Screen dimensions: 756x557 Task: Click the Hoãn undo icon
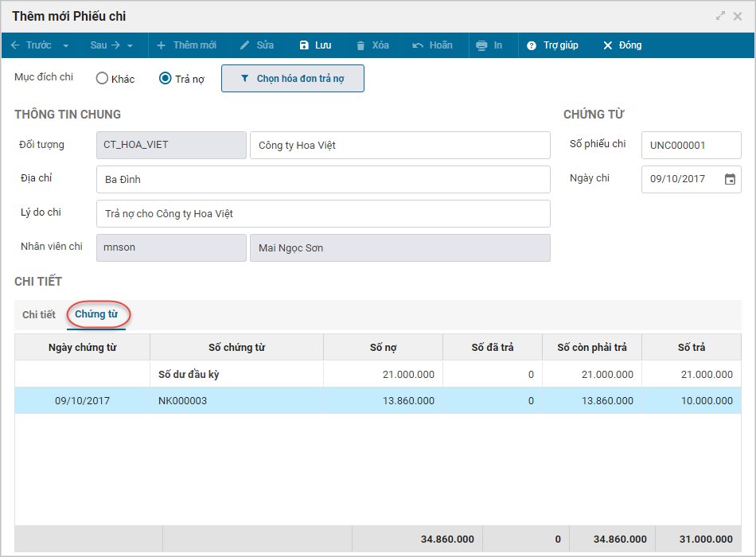pos(418,45)
